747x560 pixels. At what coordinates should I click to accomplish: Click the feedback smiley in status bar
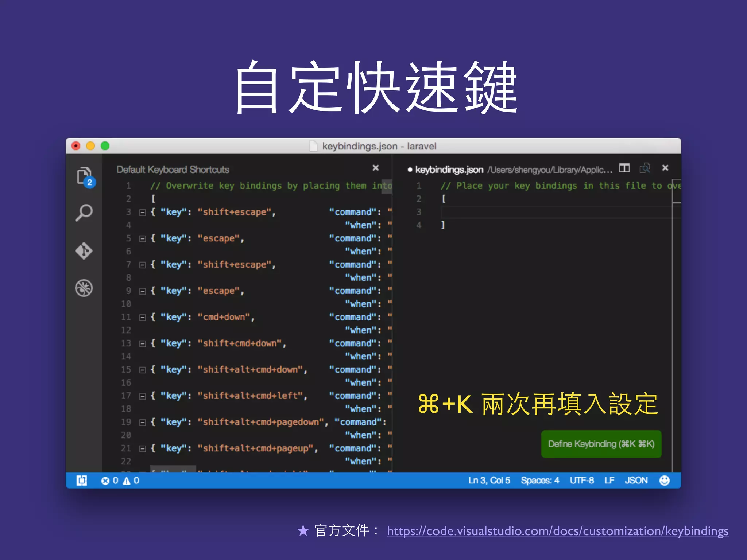point(665,481)
